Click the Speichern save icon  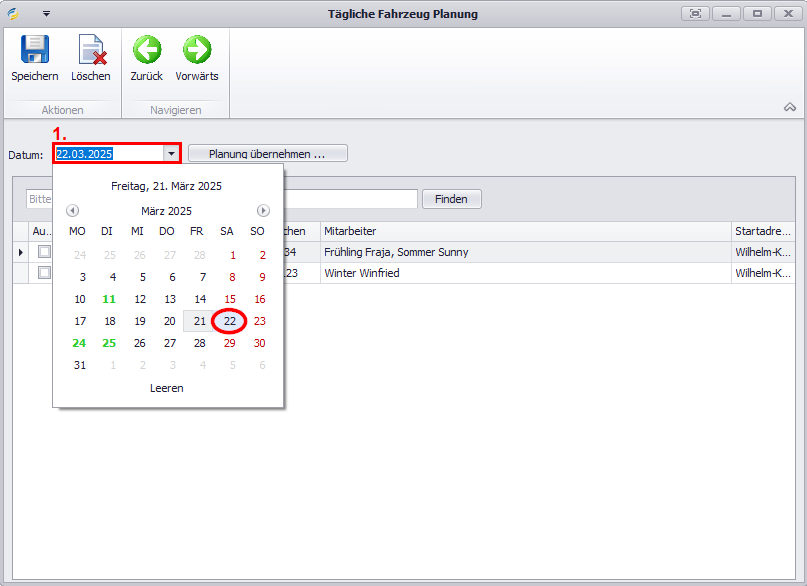tap(35, 51)
